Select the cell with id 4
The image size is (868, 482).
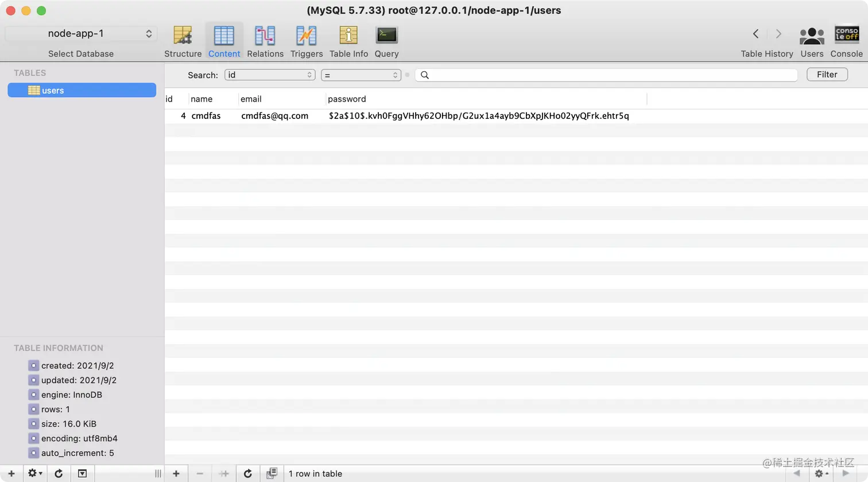(x=176, y=115)
